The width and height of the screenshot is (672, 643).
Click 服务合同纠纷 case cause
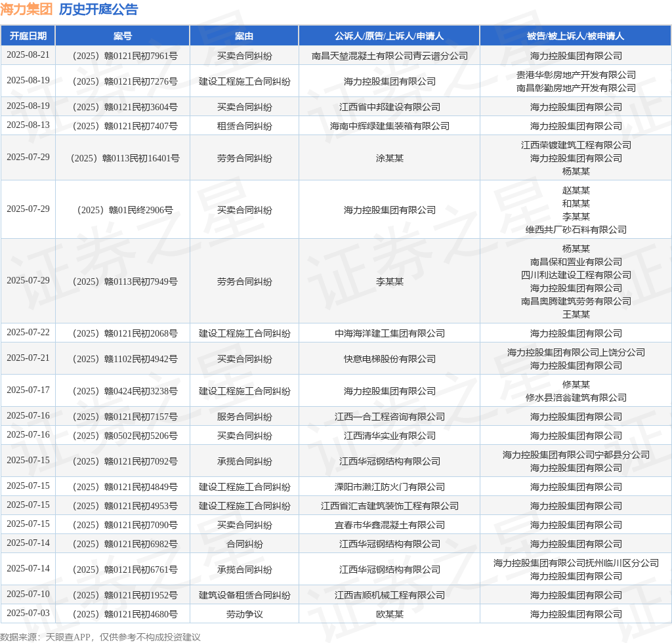point(244,417)
